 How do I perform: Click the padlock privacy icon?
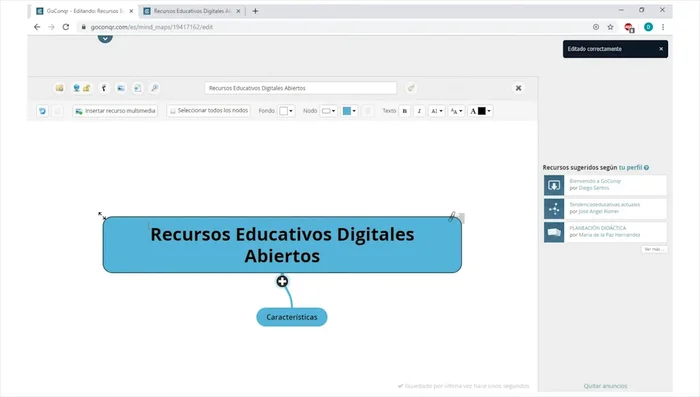(x=86, y=88)
